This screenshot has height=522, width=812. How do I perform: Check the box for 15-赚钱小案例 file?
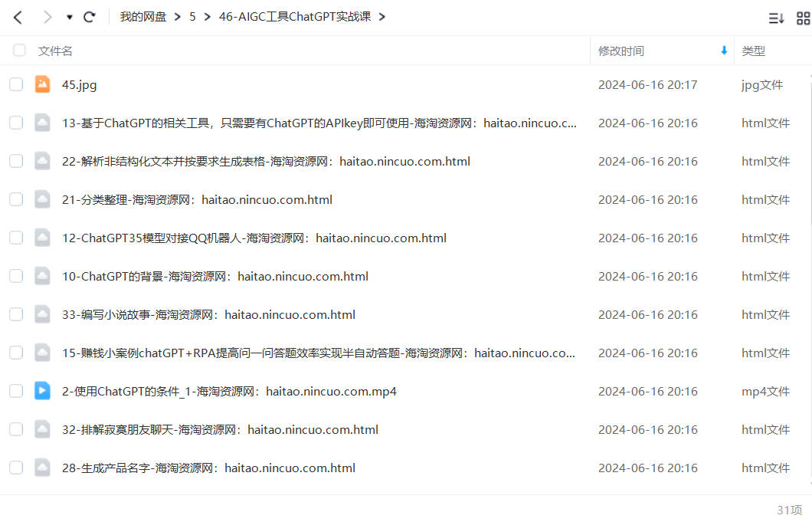[16, 353]
